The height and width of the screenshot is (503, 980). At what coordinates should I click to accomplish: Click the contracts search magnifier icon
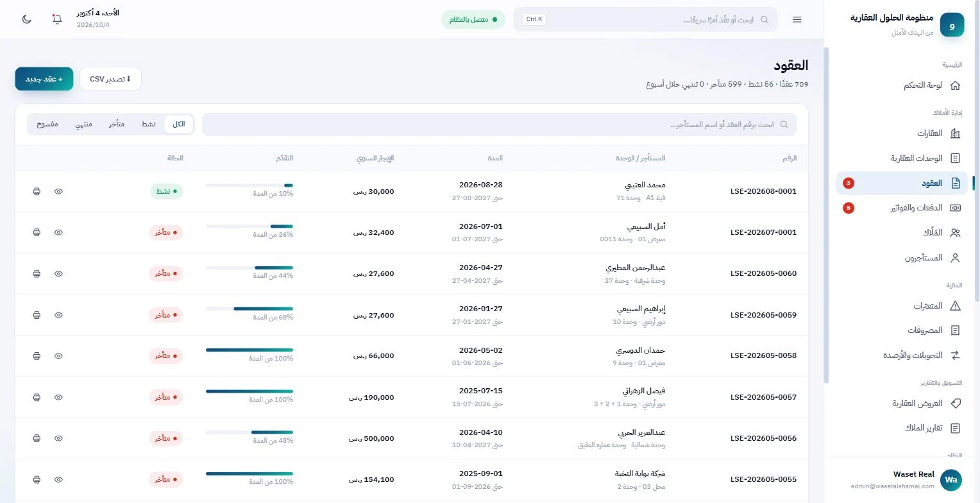pos(784,124)
